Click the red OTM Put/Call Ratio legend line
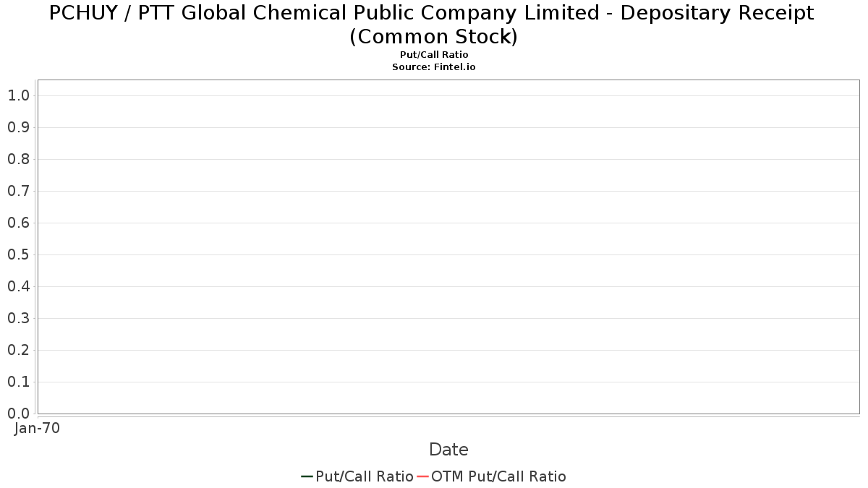Image resolution: width=868 pixels, height=488 pixels. click(422, 476)
